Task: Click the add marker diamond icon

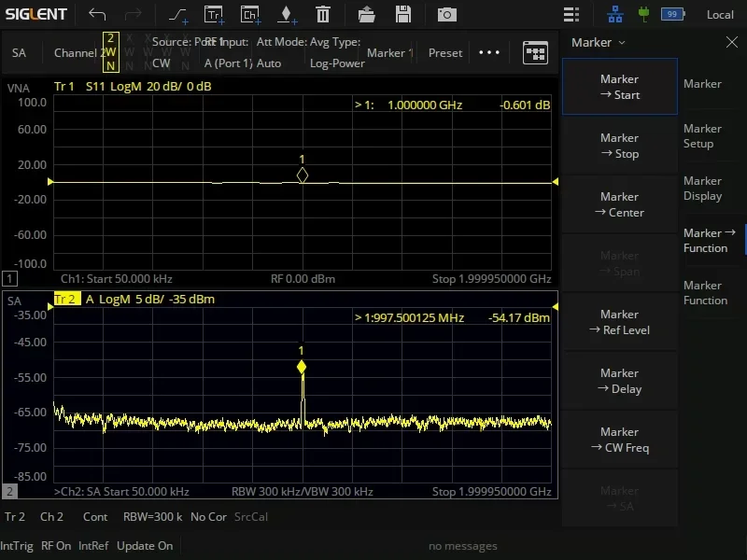Action: tap(287, 14)
